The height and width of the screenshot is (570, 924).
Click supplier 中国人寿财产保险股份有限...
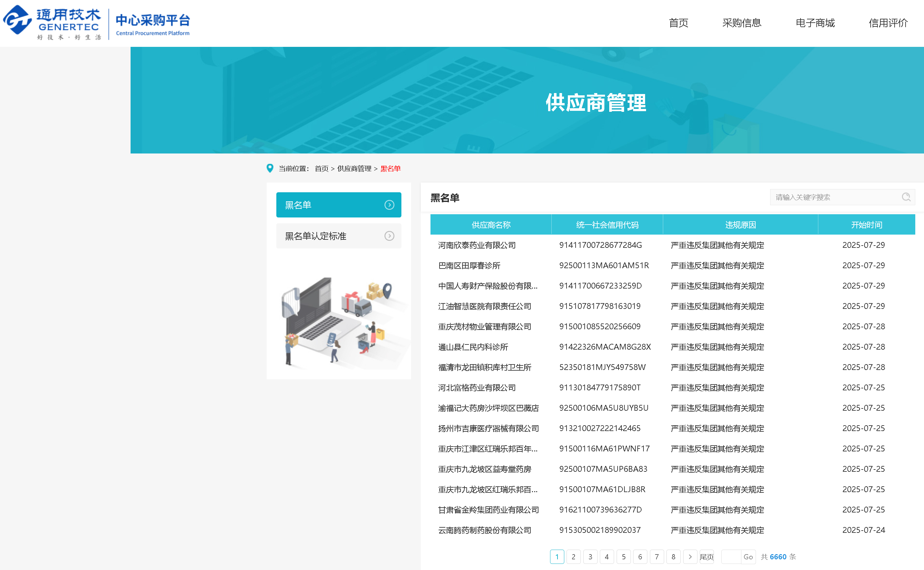point(487,286)
